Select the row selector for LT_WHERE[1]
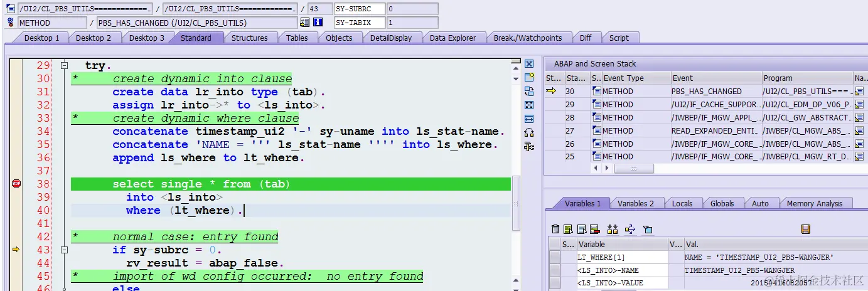868x291 pixels. pos(555,257)
